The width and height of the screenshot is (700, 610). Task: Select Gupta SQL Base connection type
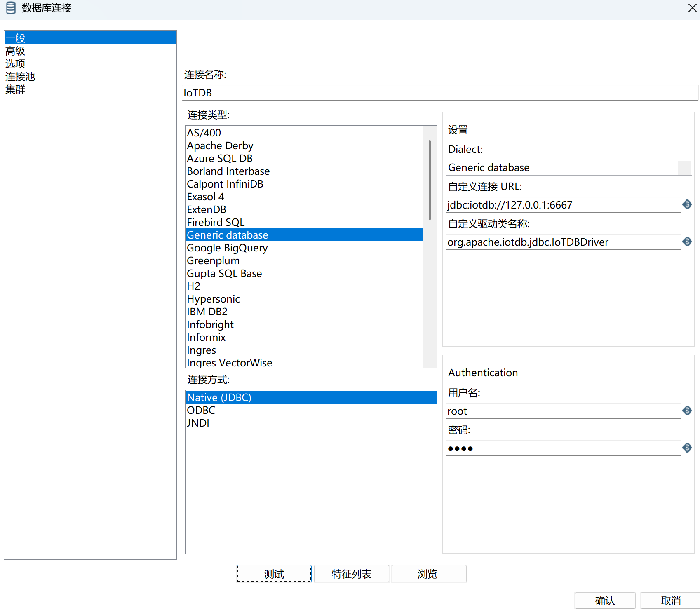tap(304, 273)
